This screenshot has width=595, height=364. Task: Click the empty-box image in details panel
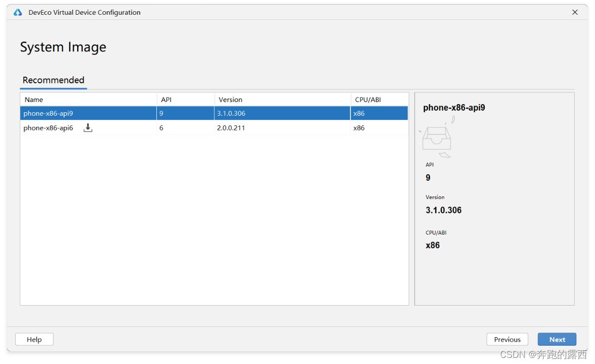pyautogui.click(x=437, y=138)
